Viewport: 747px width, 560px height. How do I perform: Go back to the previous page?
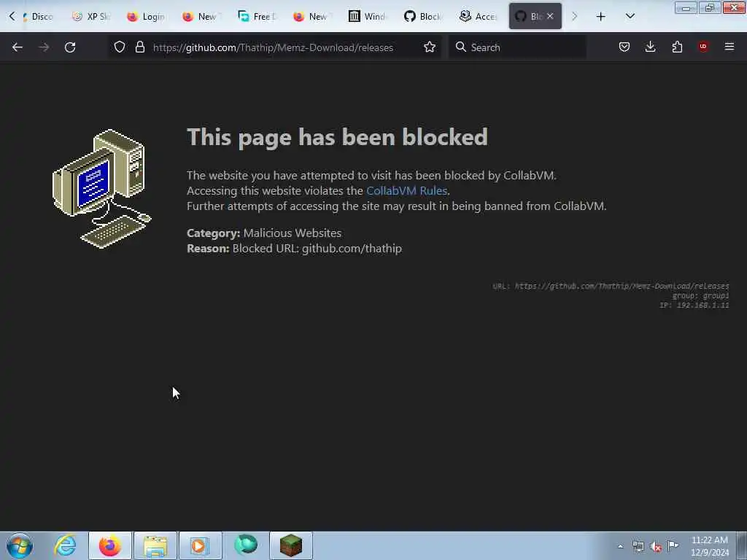(18, 47)
